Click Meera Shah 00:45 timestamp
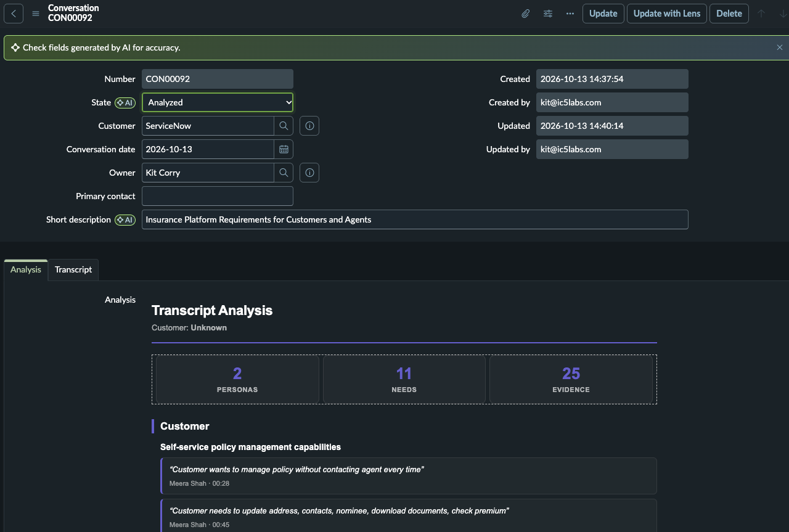Viewport: 789px width, 532px height. click(x=199, y=525)
